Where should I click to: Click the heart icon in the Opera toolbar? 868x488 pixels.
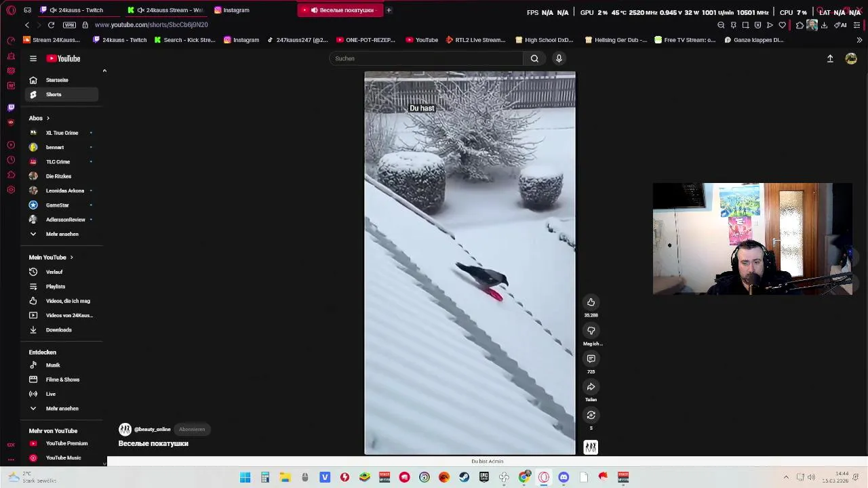tap(782, 25)
